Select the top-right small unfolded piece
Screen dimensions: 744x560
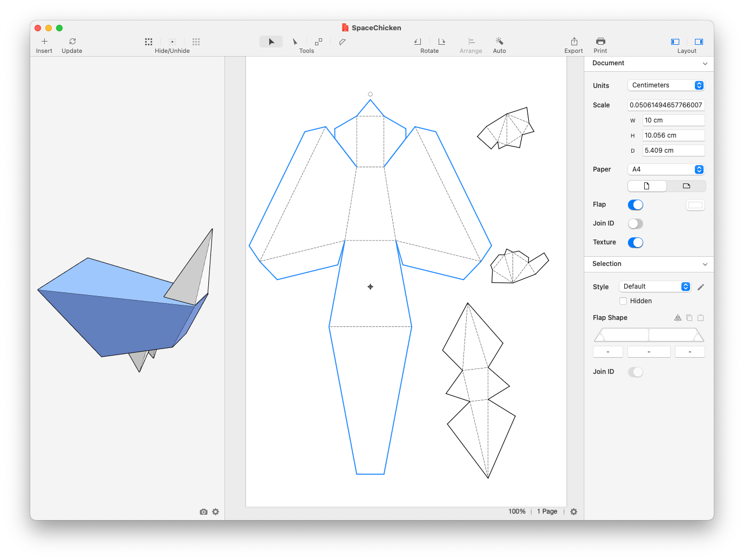[x=506, y=128]
